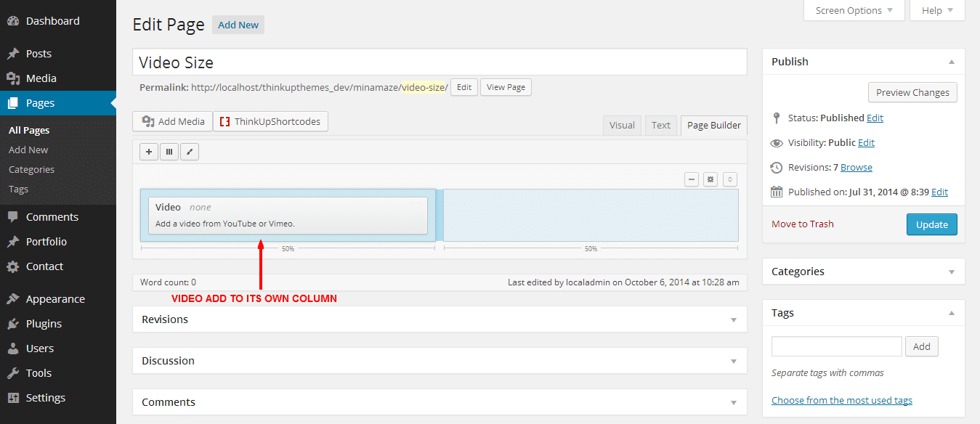Click the Add Row columns icon
980x424 pixels.
point(169,152)
